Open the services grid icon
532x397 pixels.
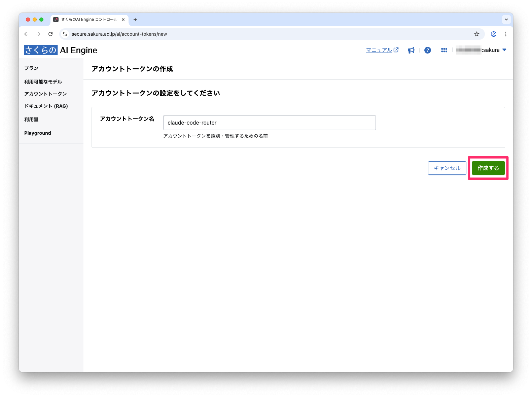[x=444, y=50]
